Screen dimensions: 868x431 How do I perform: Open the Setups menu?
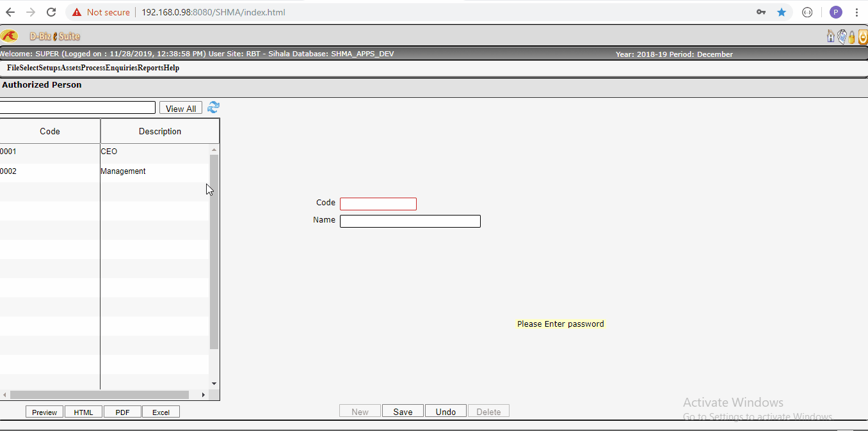coord(50,67)
